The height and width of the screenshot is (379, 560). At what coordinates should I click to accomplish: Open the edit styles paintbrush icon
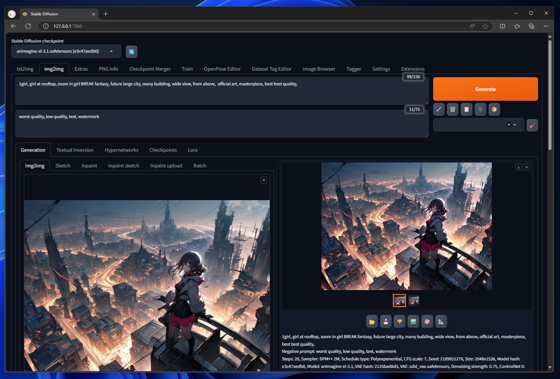(532, 125)
